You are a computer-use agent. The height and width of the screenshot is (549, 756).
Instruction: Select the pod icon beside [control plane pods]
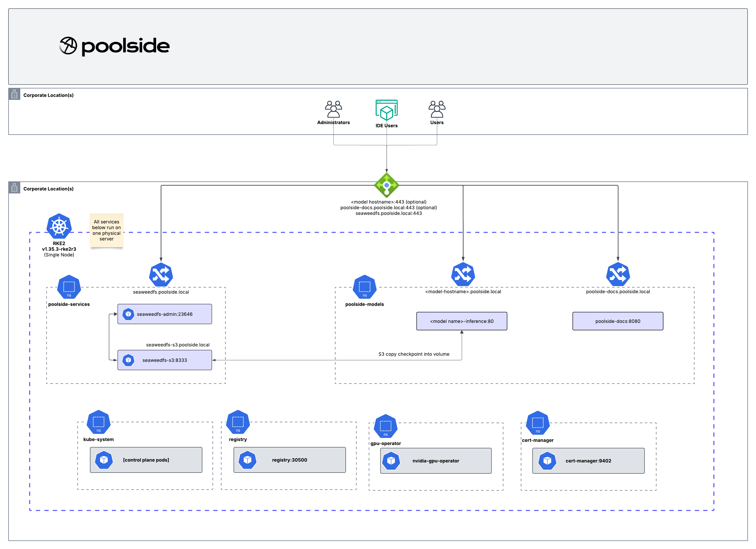(x=104, y=460)
